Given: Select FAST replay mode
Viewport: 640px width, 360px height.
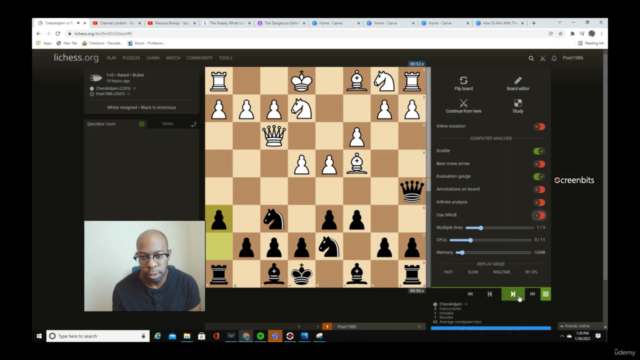Looking at the screenshot, I should point(448,272).
